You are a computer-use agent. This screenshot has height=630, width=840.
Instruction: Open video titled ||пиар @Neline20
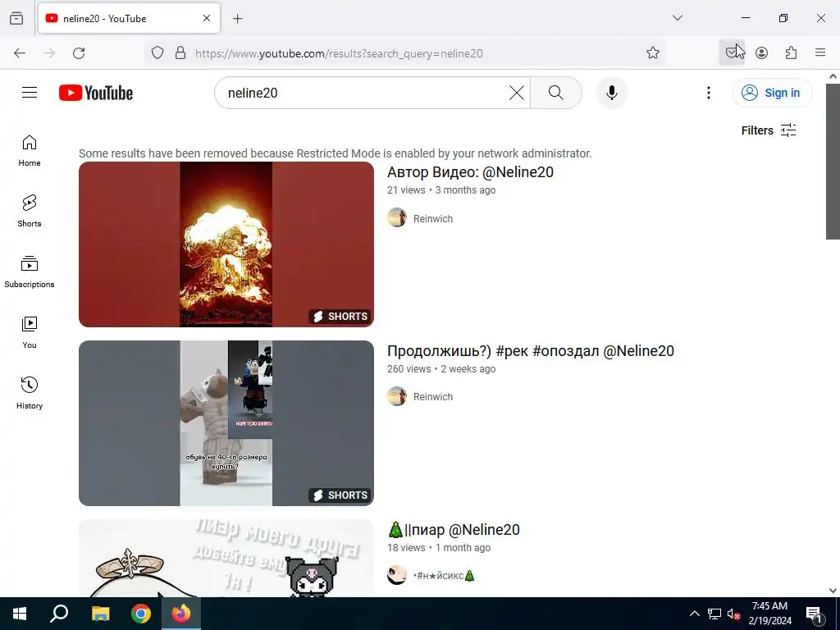click(453, 530)
